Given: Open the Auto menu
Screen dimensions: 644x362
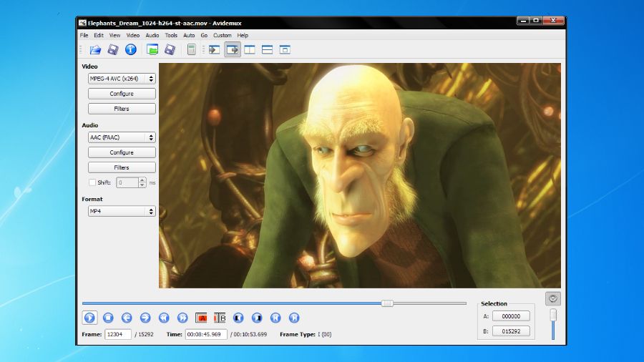Looking at the screenshot, I should 189,35.
